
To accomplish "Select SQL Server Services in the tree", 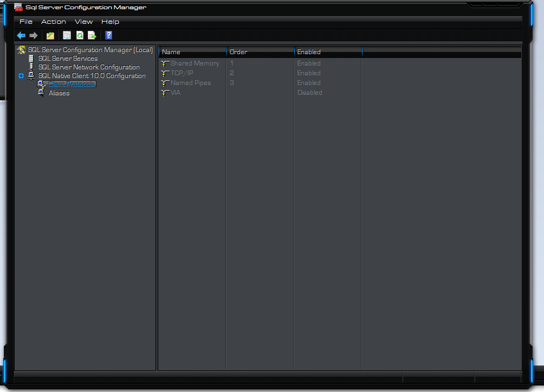I will 68,58.
